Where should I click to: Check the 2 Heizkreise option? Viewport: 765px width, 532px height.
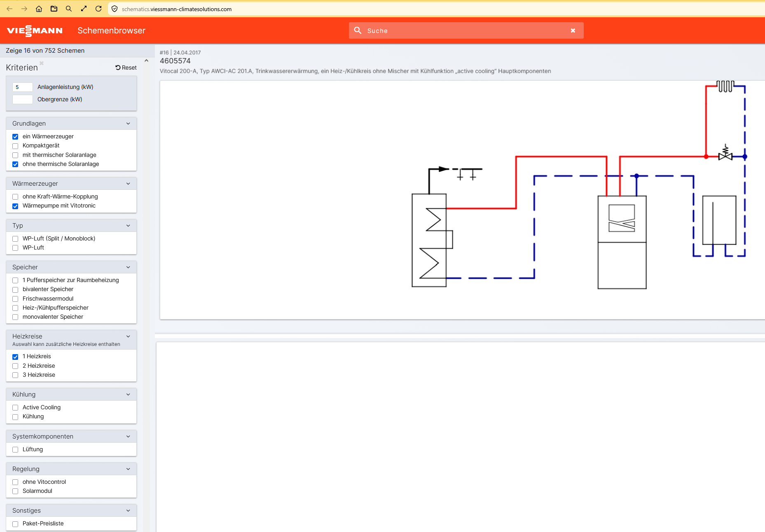point(15,366)
